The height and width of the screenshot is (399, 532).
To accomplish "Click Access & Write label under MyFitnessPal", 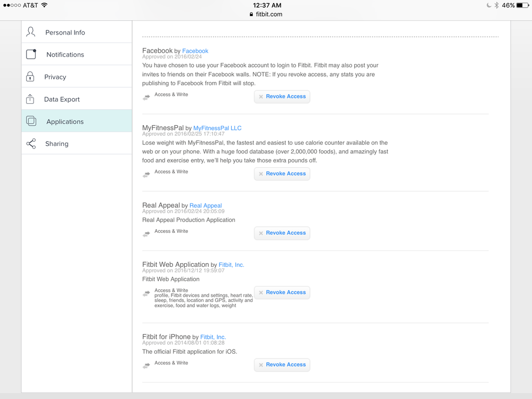I will (x=171, y=172).
